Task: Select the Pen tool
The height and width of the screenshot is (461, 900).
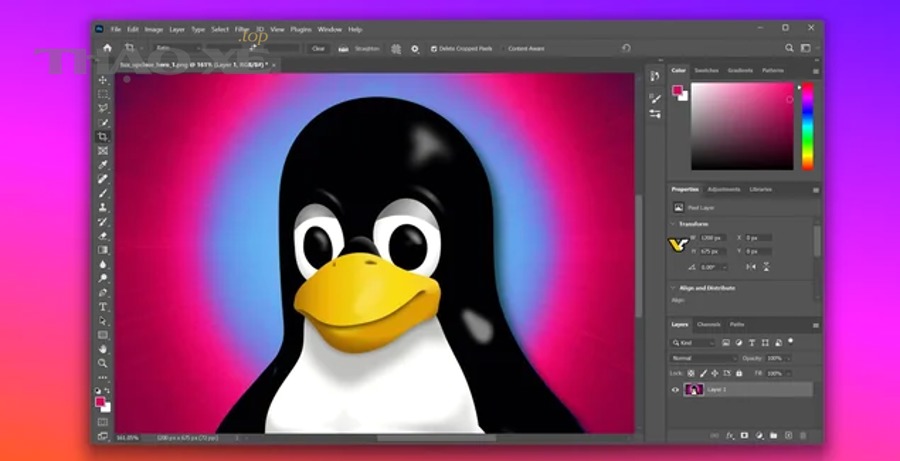Action: (x=103, y=292)
